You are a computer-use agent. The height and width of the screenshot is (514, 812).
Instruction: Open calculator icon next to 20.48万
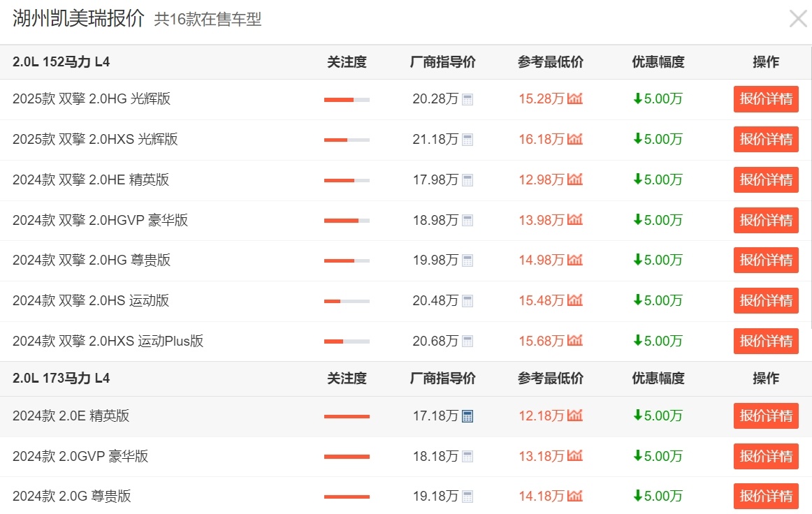(x=467, y=301)
